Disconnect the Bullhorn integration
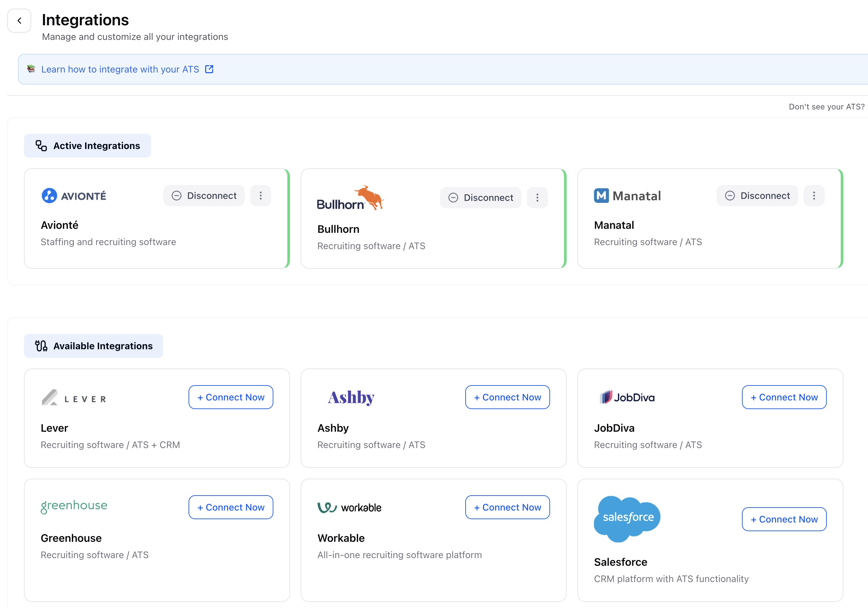 coord(481,198)
